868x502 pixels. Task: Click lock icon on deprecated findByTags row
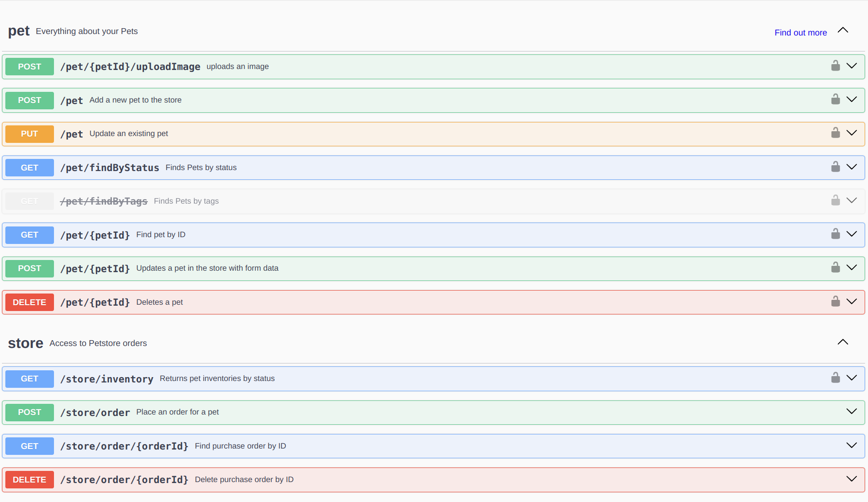pyautogui.click(x=835, y=200)
